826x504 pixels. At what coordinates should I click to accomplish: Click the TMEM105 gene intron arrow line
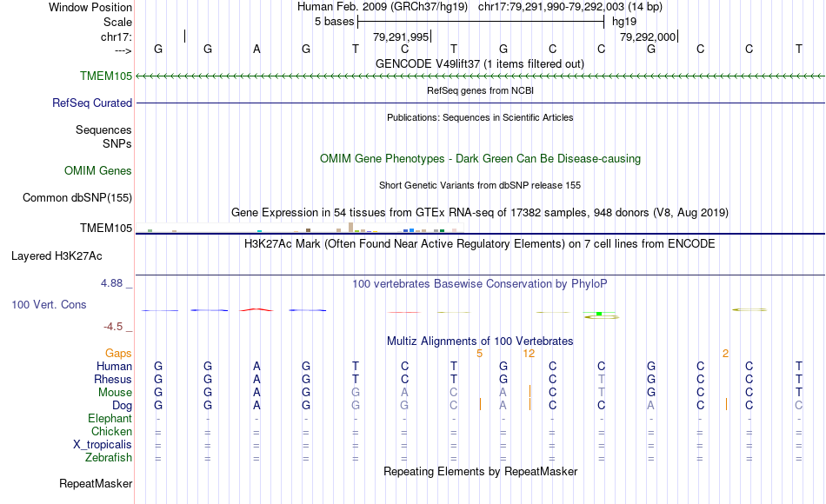coord(480,76)
